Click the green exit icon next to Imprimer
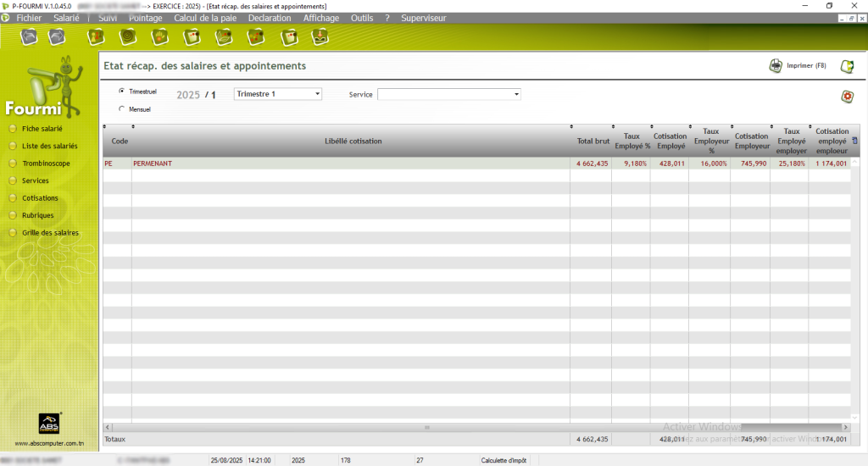This screenshot has width=868, height=466. (x=847, y=66)
